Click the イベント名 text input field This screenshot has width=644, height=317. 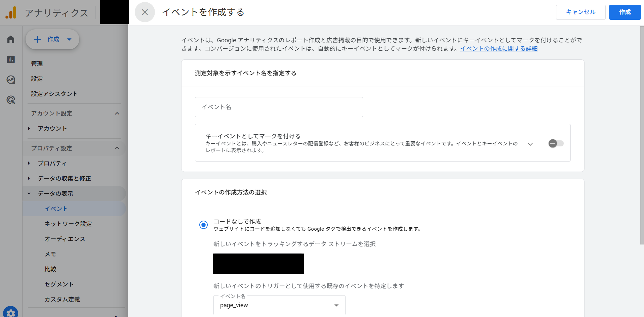279,107
